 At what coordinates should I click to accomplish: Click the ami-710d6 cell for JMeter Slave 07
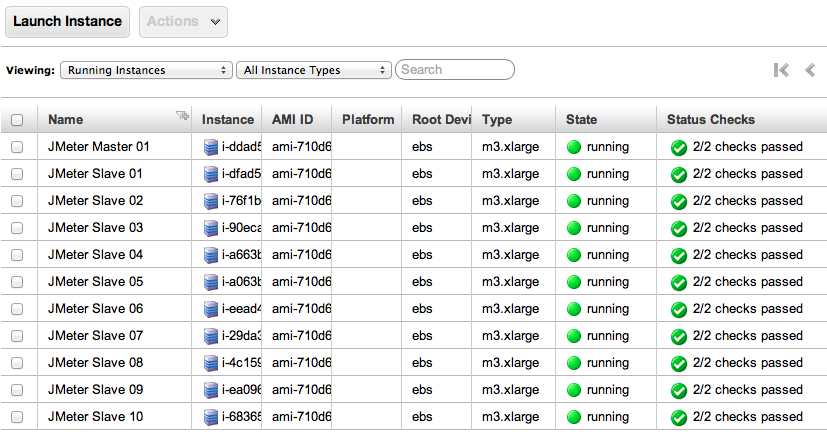coord(301,336)
